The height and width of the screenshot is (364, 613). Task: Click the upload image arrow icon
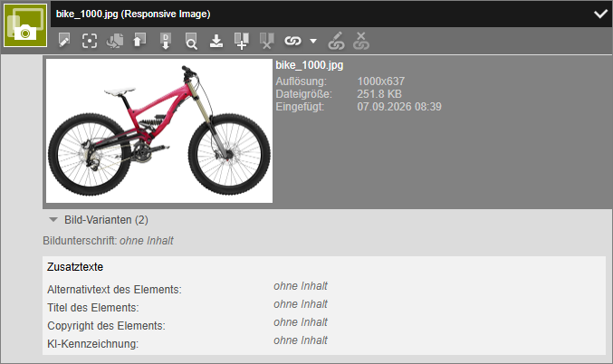coord(139,40)
